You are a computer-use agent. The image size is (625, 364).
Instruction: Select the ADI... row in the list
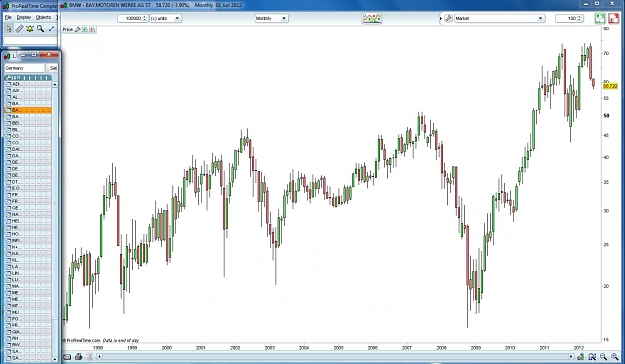(x=28, y=84)
